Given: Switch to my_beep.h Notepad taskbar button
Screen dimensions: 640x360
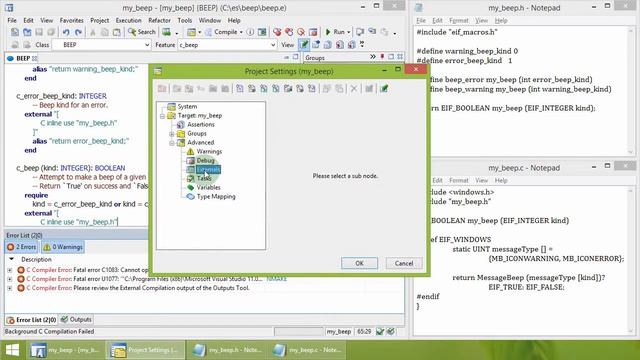Looking at the screenshot, I should (x=227, y=350).
